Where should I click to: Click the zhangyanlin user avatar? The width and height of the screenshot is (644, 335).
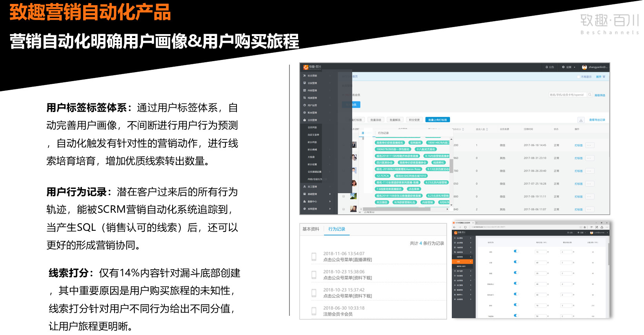(584, 67)
